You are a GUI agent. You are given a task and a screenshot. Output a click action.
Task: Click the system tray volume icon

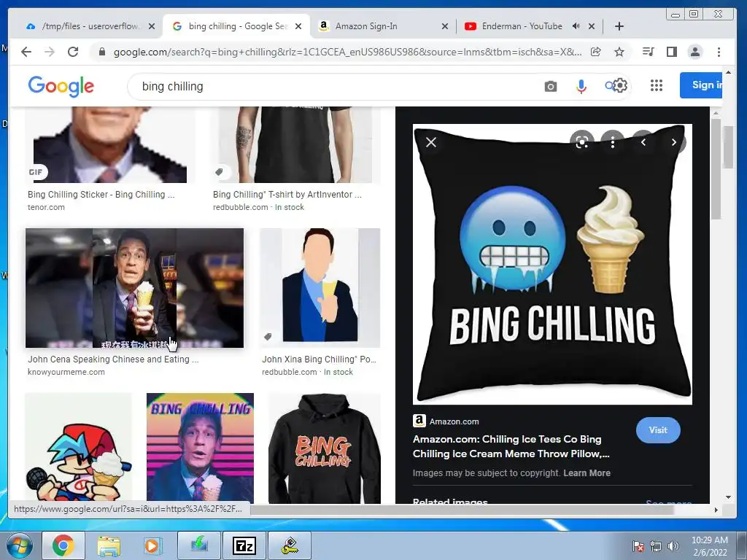click(x=673, y=546)
